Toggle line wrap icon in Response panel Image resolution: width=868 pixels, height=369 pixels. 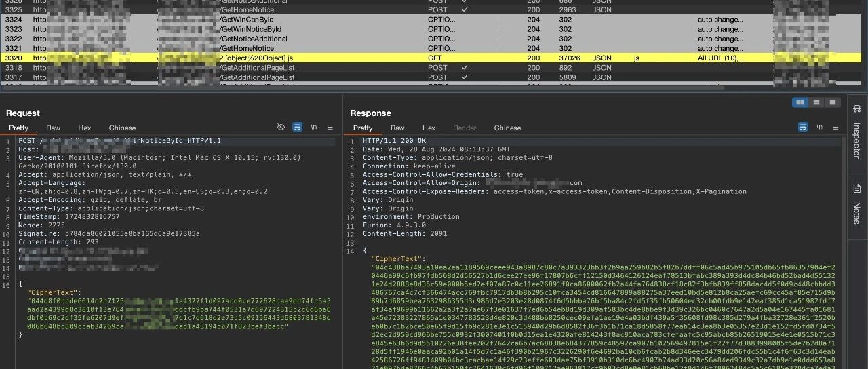click(803, 127)
